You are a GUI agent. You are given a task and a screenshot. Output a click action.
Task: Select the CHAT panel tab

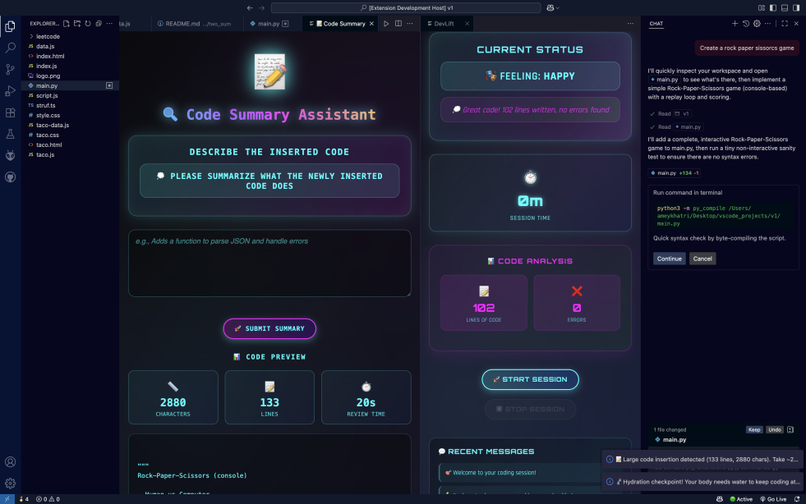(x=656, y=24)
